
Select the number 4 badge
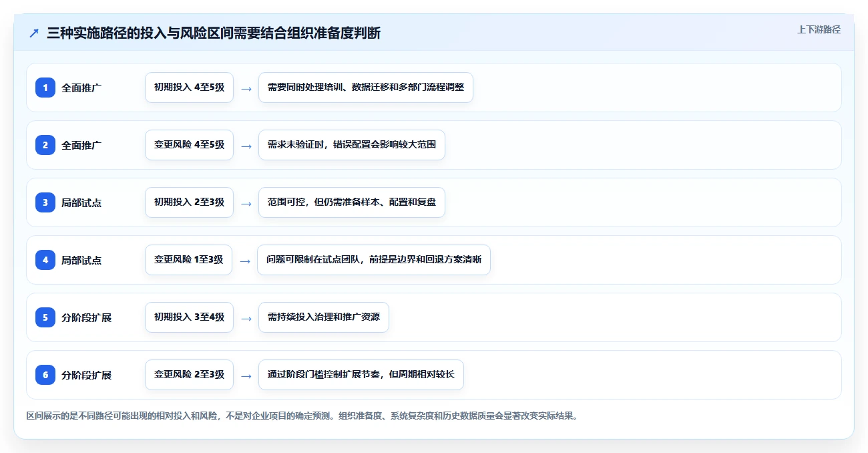(45, 260)
